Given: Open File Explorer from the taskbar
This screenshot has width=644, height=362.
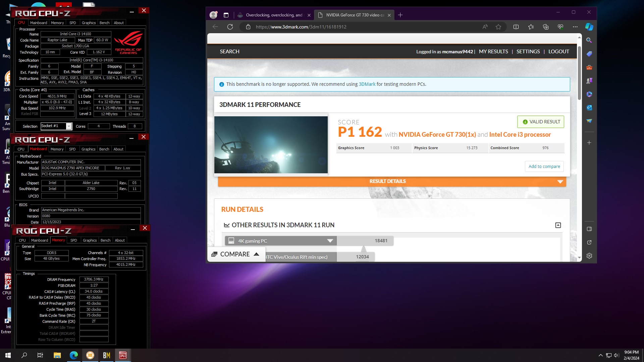Looking at the screenshot, I should pyautogui.click(x=57, y=355).
